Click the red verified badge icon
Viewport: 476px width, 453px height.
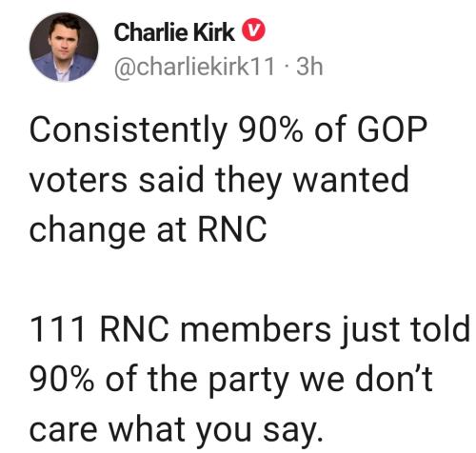click(254, 30)
